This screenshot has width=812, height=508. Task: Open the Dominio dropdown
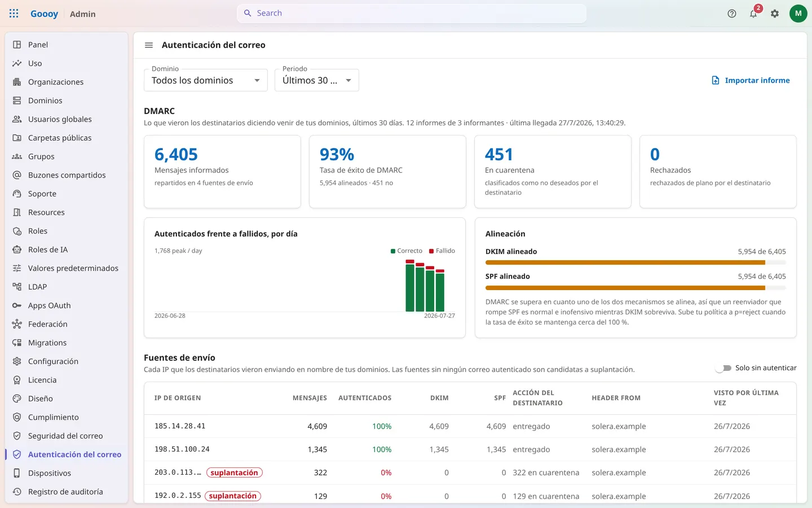click(x=206, y=80)
